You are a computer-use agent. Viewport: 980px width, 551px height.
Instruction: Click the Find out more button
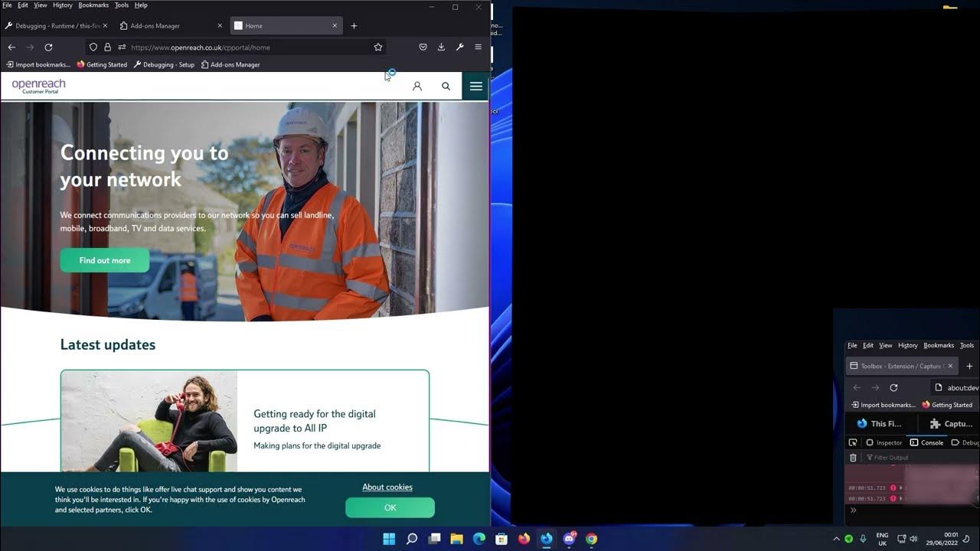tap(105, 260)
